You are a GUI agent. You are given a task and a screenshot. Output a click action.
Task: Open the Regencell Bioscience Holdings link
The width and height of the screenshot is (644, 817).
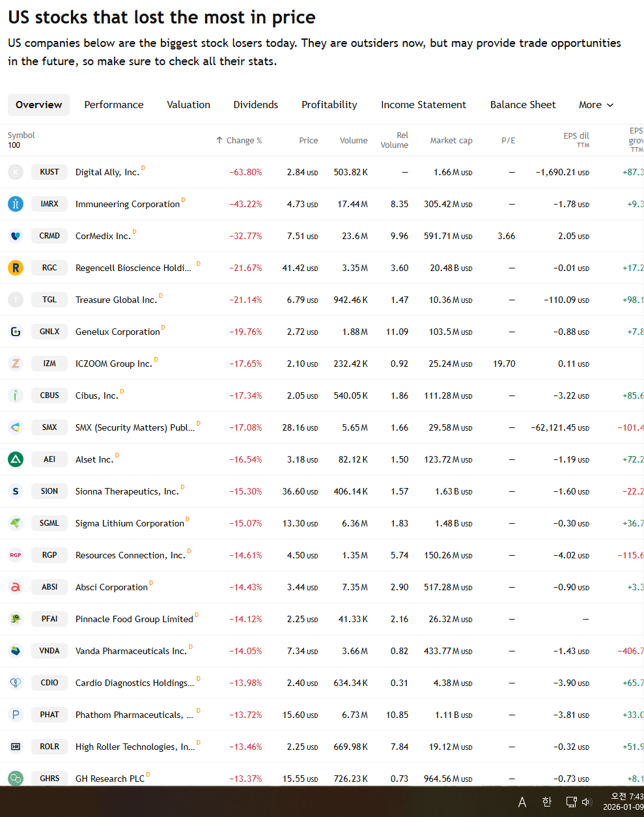pyautogui.click(x=133, y=268)
